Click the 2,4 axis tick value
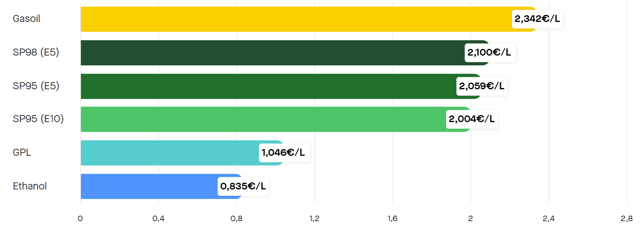Image resolution: width=644 pixels, height=227 pixels. pyautogui.click(x=549, y=219)
